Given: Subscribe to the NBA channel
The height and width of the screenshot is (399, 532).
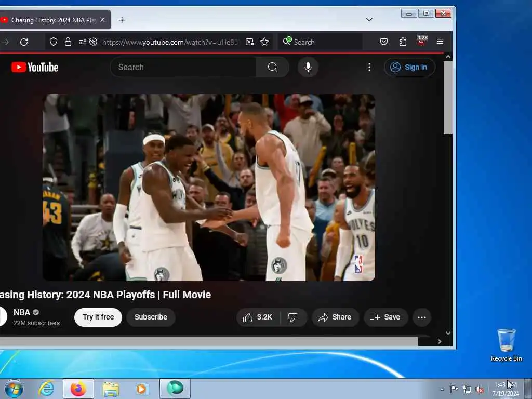Looking at the screenshot, I should pyautogui.click(x=151, y=317).
